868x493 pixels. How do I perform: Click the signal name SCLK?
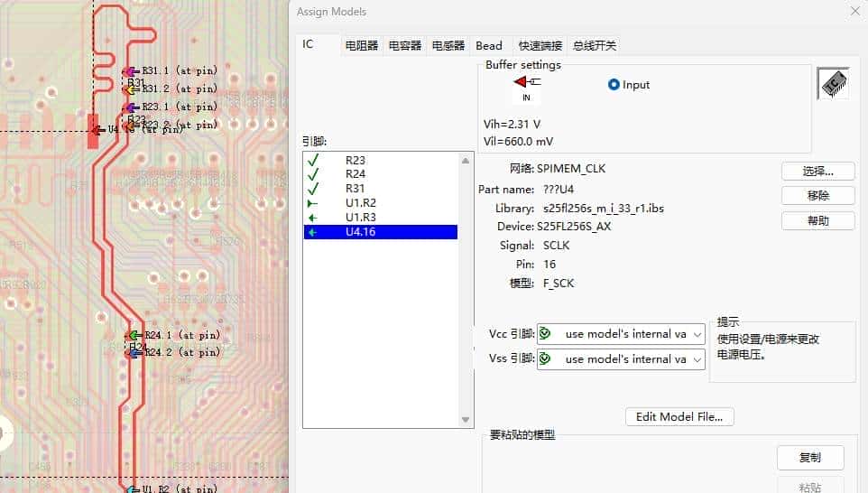pos(557,246)
